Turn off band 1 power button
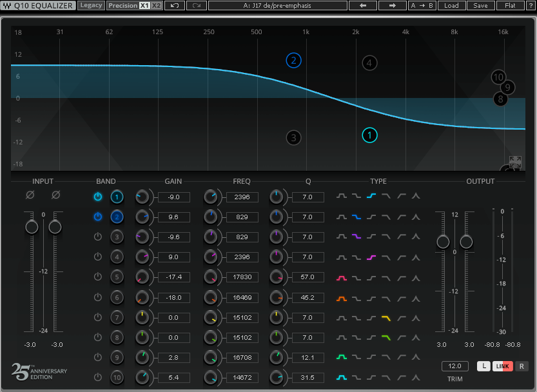 pos(98,197)
